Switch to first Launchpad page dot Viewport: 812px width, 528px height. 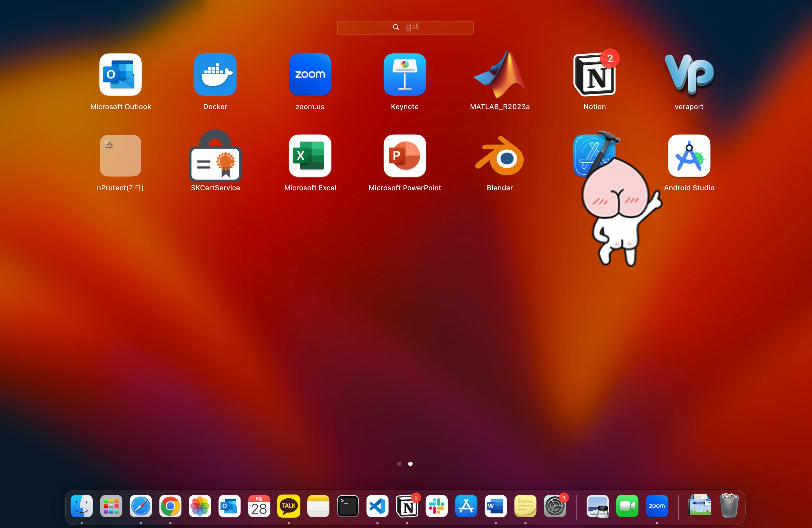point(399,464)
